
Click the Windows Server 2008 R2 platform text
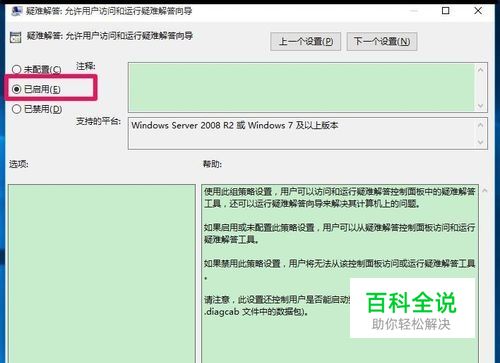coord(235,125)
